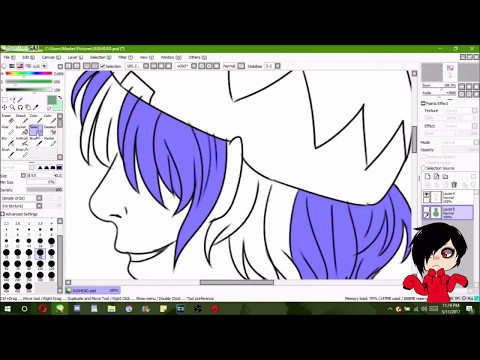Open the layer Mode dropdown
The height and width of the screenshot is (360, 480).
(x=476, y=142)
